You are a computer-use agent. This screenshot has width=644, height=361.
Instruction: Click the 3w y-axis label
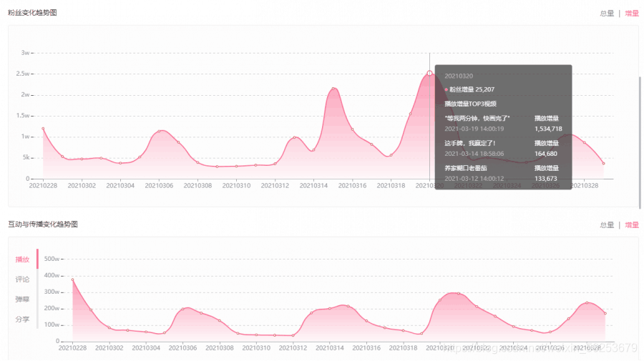tap(26, 53)
